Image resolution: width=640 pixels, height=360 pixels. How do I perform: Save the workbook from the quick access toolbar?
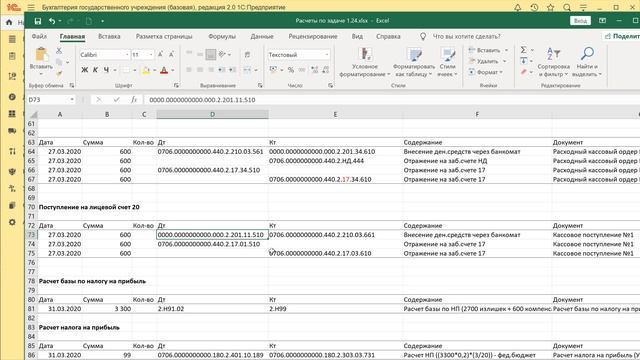pyautogui.click(x=38, y=21)
